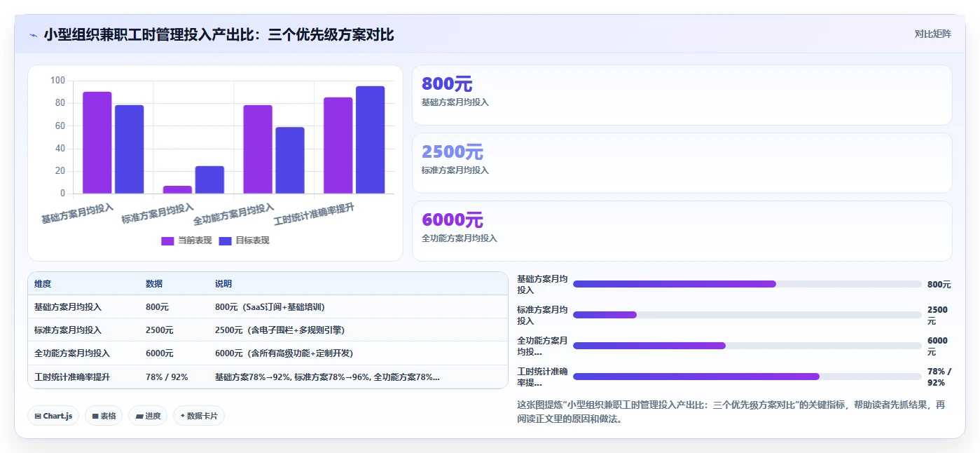Toggle the 目标表现 legend item
This screenshot has height=453, width=980.
[244, 241]
